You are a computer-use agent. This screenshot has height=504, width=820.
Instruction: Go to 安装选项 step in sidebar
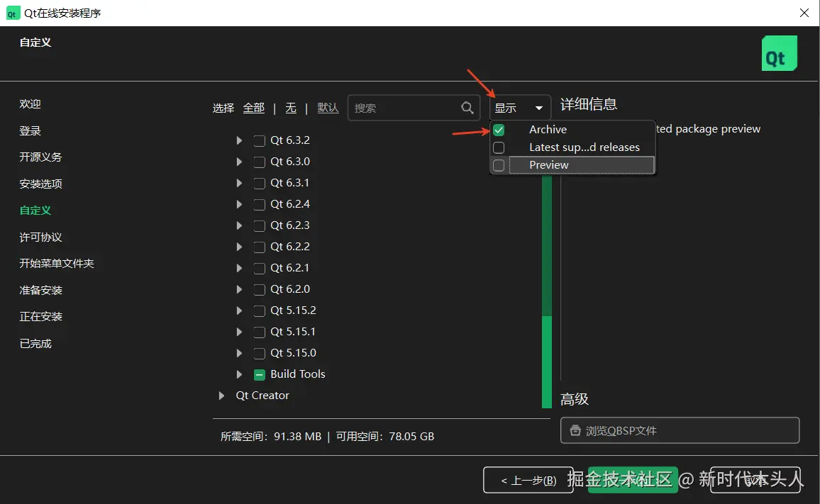[x=41, y=184]
